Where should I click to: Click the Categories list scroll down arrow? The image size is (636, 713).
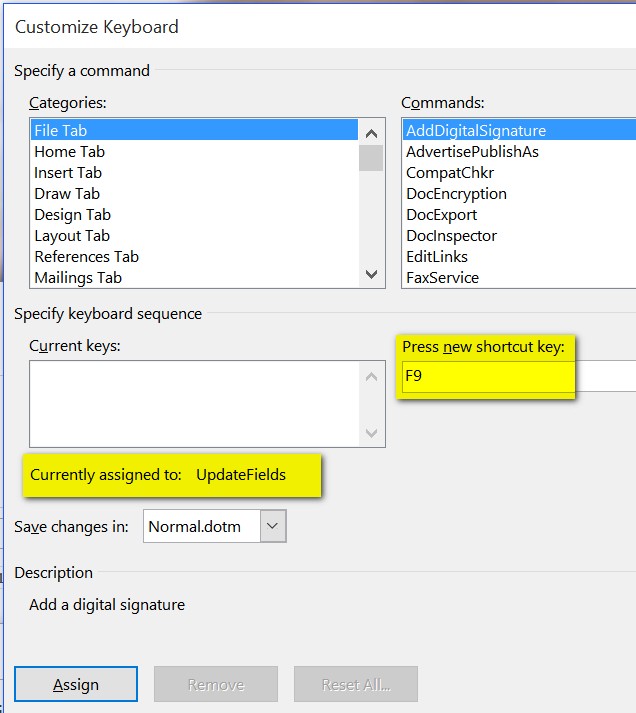coord(371,274)
